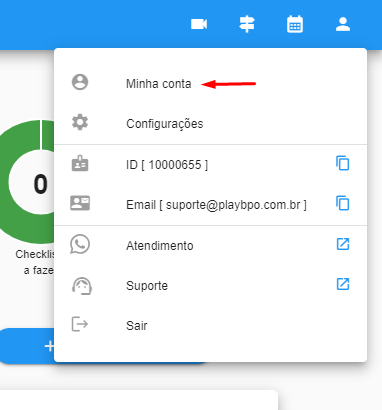The height and width of the screenshot is (410, 382).
Task: Click the gear icon beside Configurações
Action: point(80,122)
